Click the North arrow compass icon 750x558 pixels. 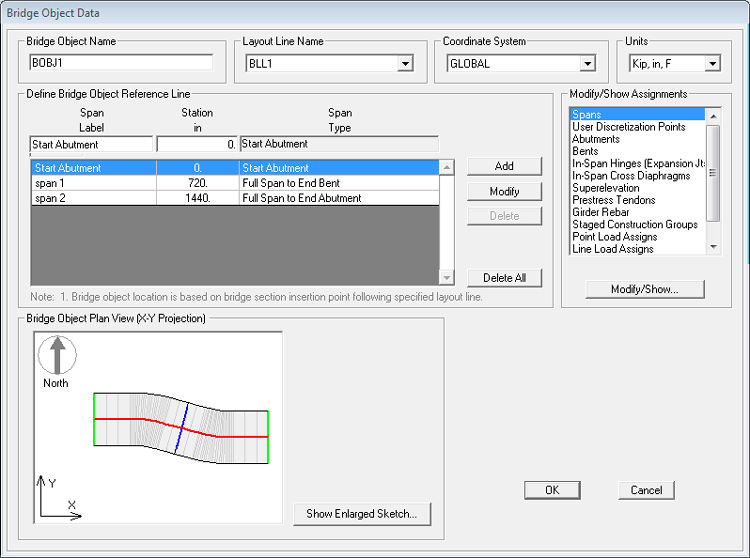coord(56,355)
